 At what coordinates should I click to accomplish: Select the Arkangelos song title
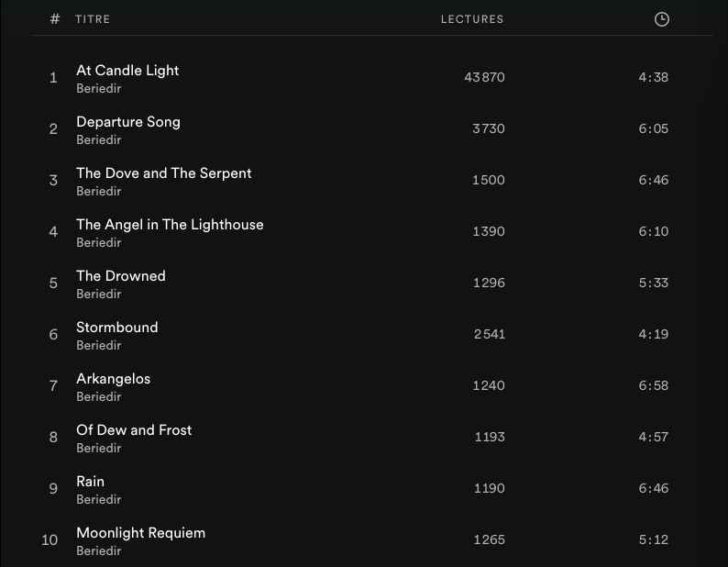(x=113, y=379)
